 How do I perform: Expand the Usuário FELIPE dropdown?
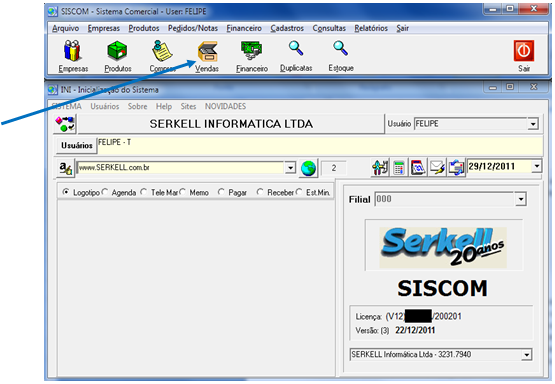[x=533, y=124]
